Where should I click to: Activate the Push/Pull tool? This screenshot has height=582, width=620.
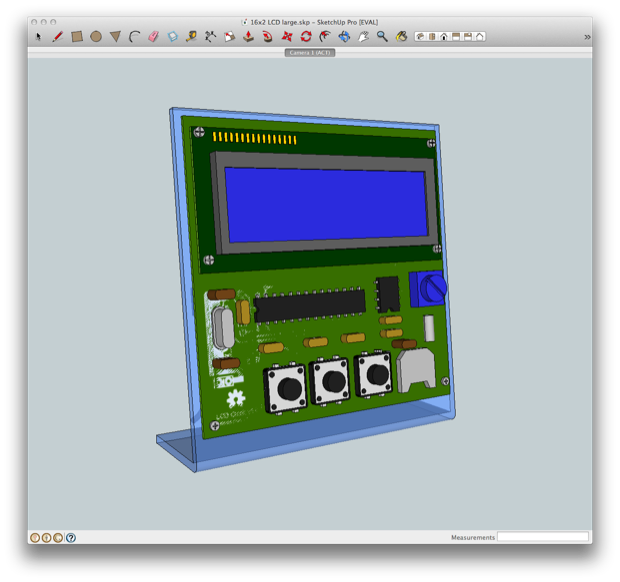point(248,37)
